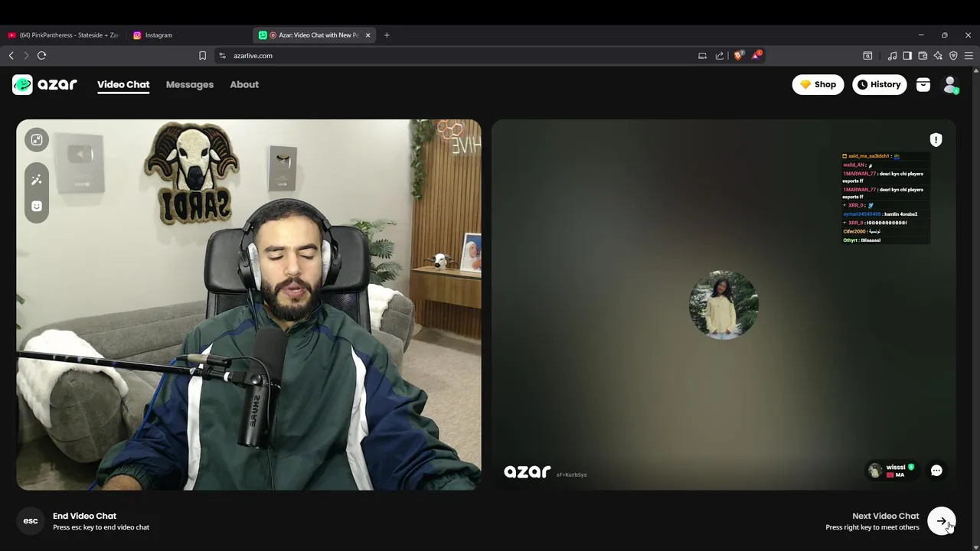Click the partner's circular profile photo

[724, 305]
